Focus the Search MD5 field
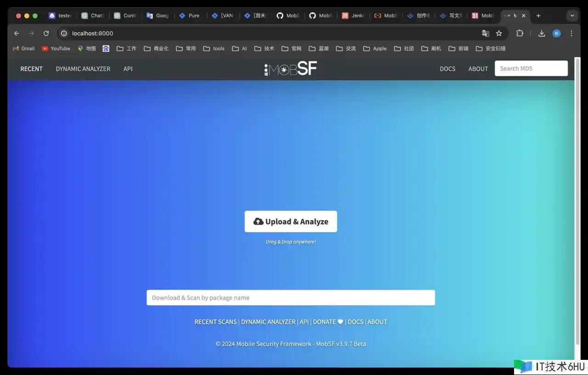This screenshot has height=375, width=588. tap(531, 68)
